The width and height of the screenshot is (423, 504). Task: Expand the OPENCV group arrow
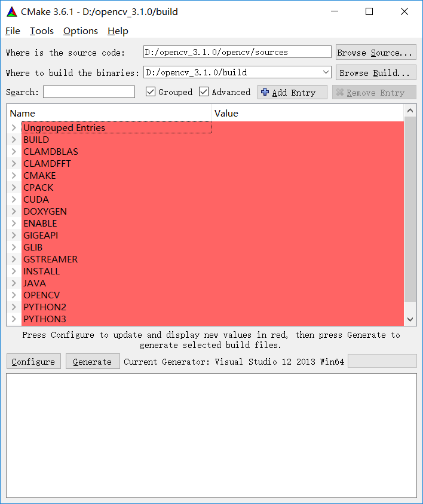tap(14, 295)
